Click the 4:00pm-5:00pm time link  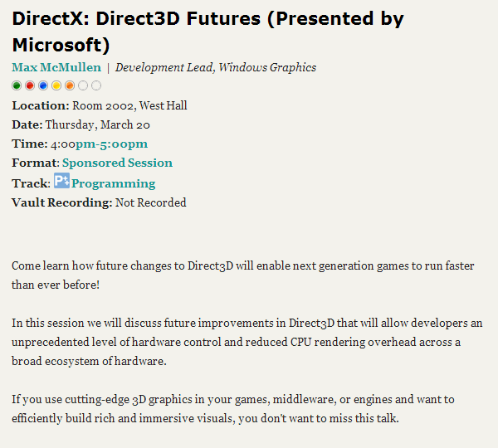[99, 144]
